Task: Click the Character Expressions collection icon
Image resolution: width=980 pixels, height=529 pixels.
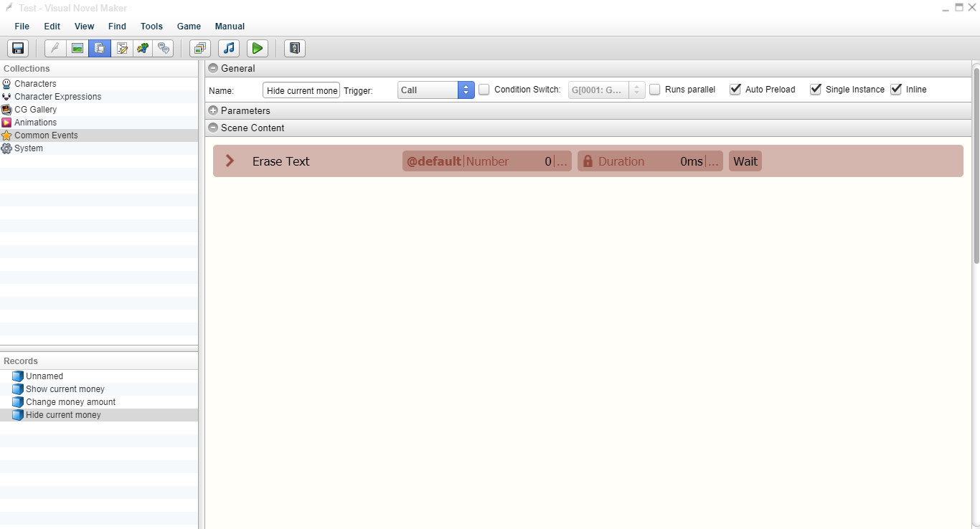Action: (x=6, y=97)
